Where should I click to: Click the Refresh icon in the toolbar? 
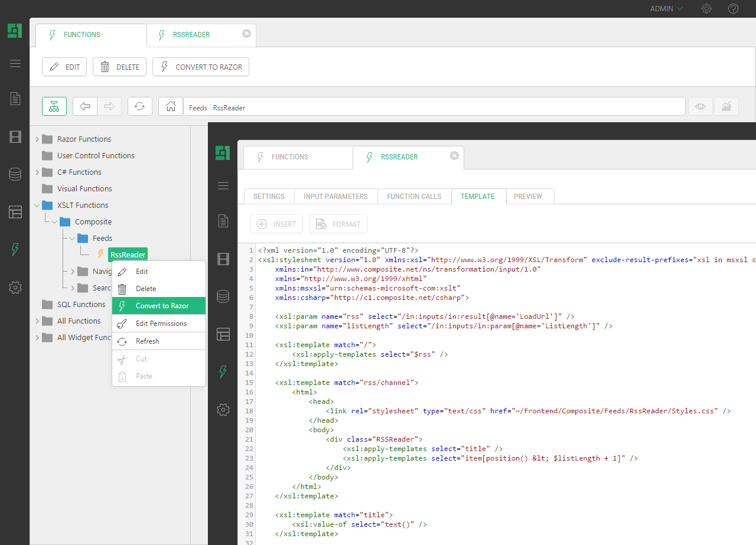(139, 106)
